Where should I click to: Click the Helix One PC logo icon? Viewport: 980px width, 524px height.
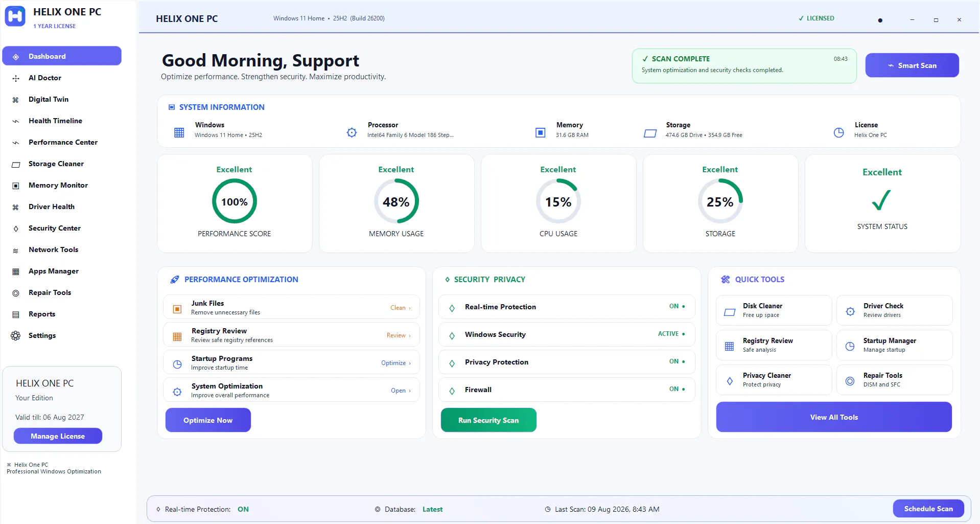click(x=15, y=16)
